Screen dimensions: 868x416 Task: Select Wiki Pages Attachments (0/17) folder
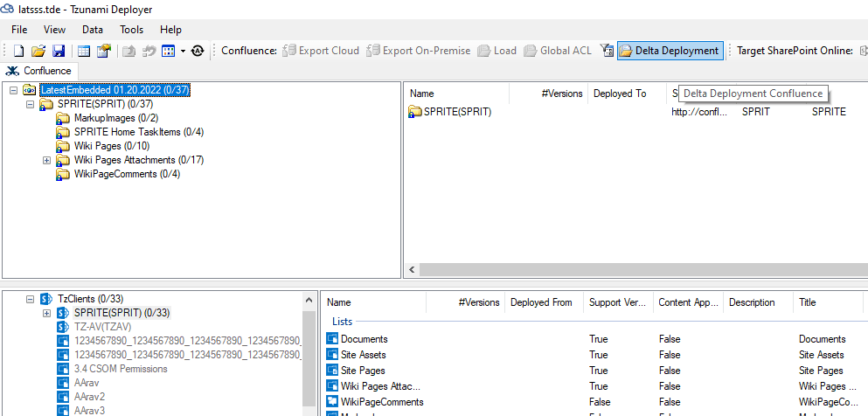point(139,160)
